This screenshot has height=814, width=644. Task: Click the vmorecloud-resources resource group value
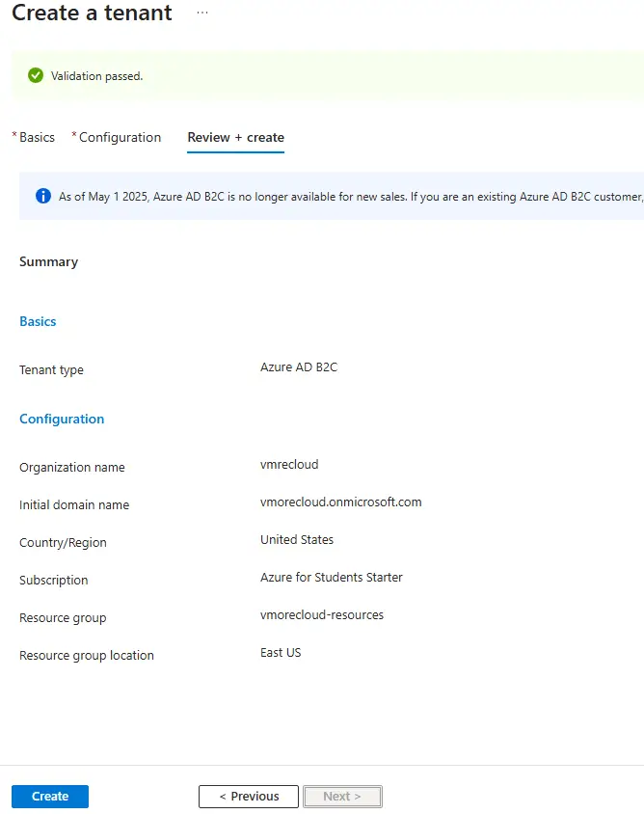pos(322,614)
